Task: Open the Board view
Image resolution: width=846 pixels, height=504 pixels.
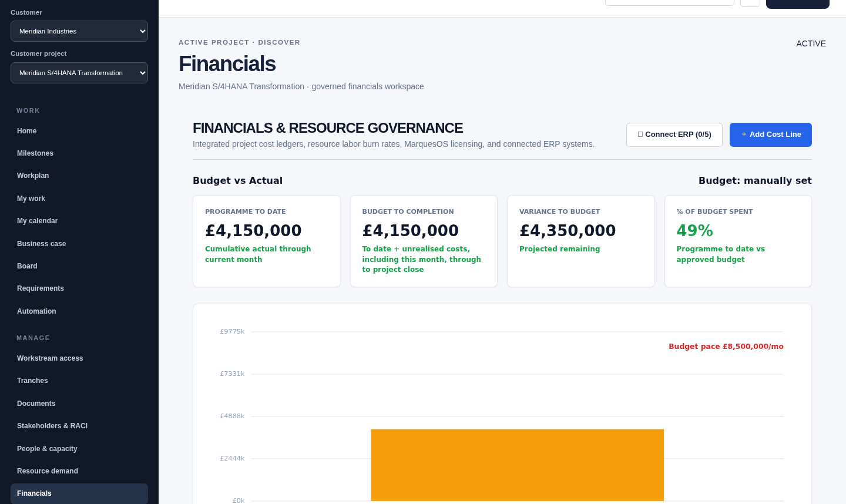Action: 79,266
